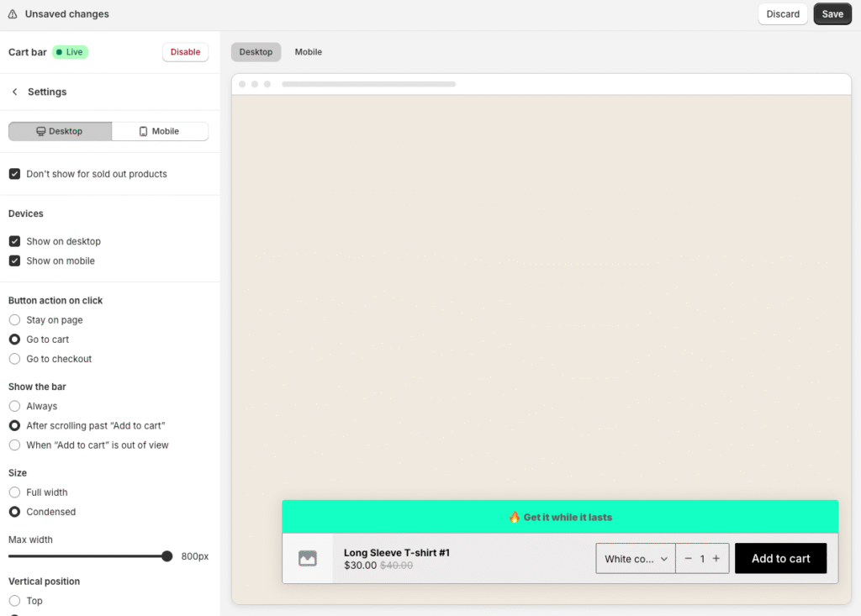Choose the Full width size option
This screenshot has height=616, width=861.
point(14,492)
